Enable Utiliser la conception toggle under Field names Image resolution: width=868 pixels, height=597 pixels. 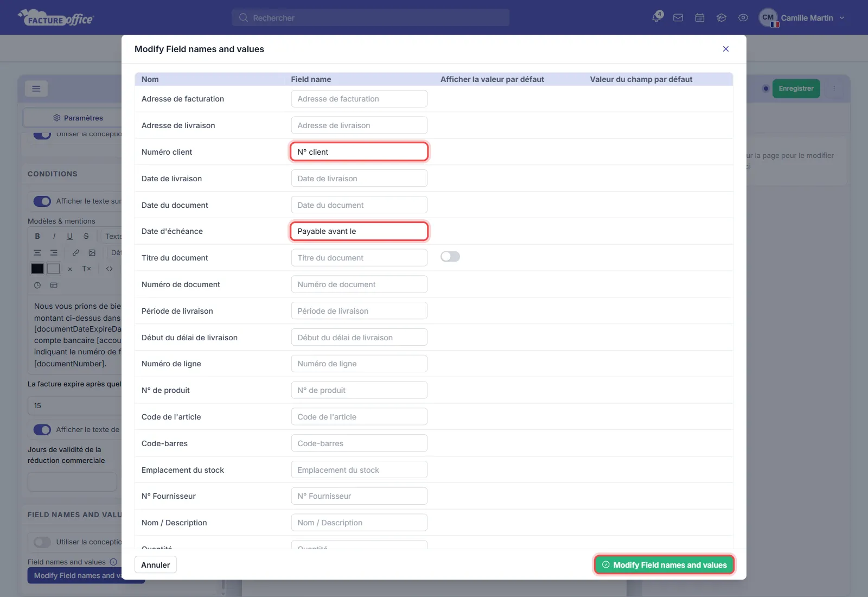pos(42,542)
